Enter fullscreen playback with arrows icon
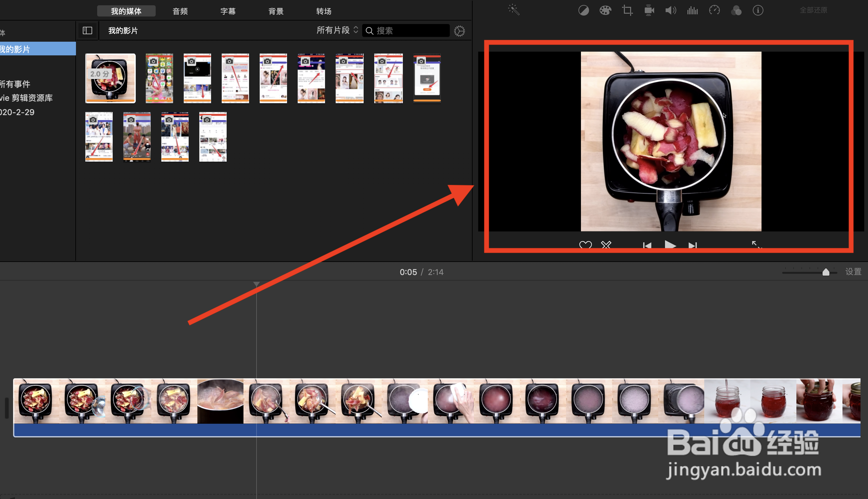The image size is (868, 499). (757, 245)
